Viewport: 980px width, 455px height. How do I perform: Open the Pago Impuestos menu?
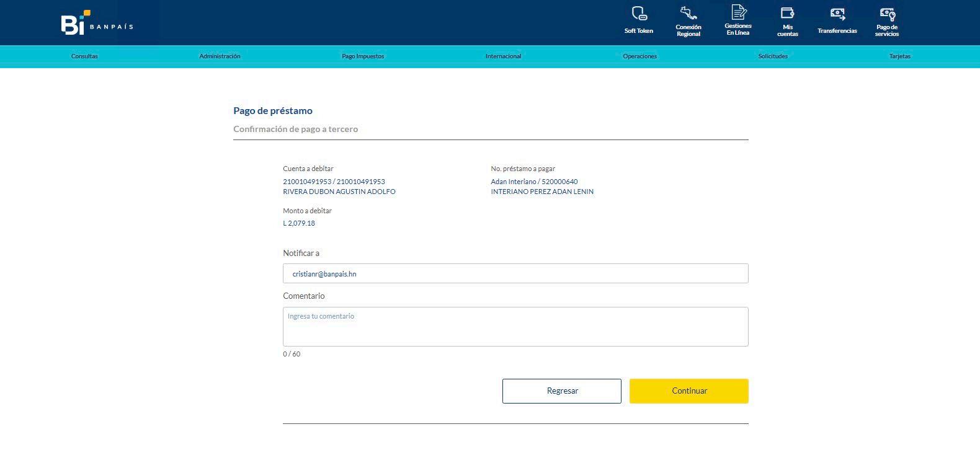363,56
